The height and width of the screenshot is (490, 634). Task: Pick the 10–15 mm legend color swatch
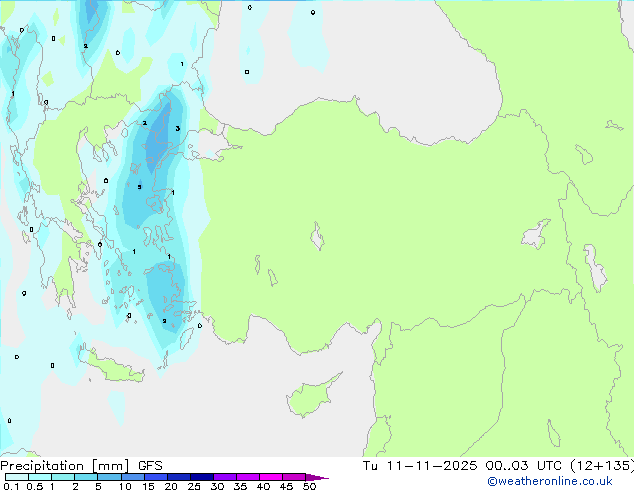tap(132, 477)
